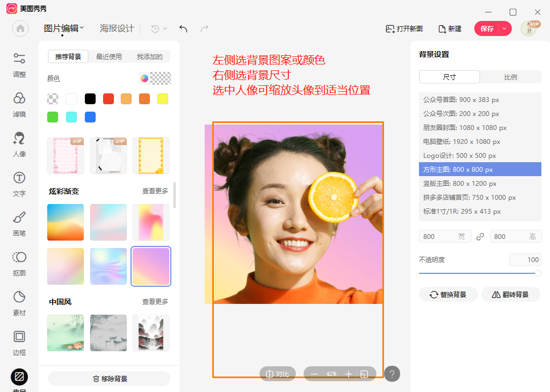The height and width of the screenshot is (392, 550).
Task: Undo the last edit
Action: pos(183,28)
